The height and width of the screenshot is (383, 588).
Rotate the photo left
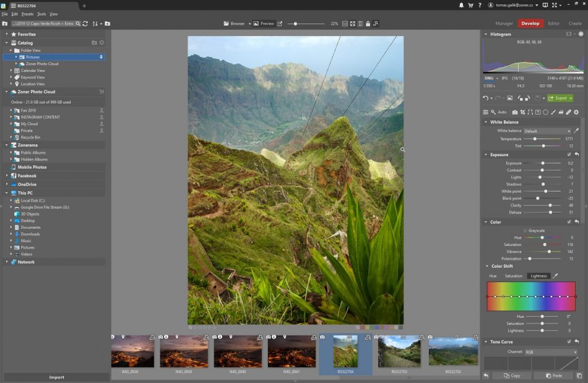[520, 98]
